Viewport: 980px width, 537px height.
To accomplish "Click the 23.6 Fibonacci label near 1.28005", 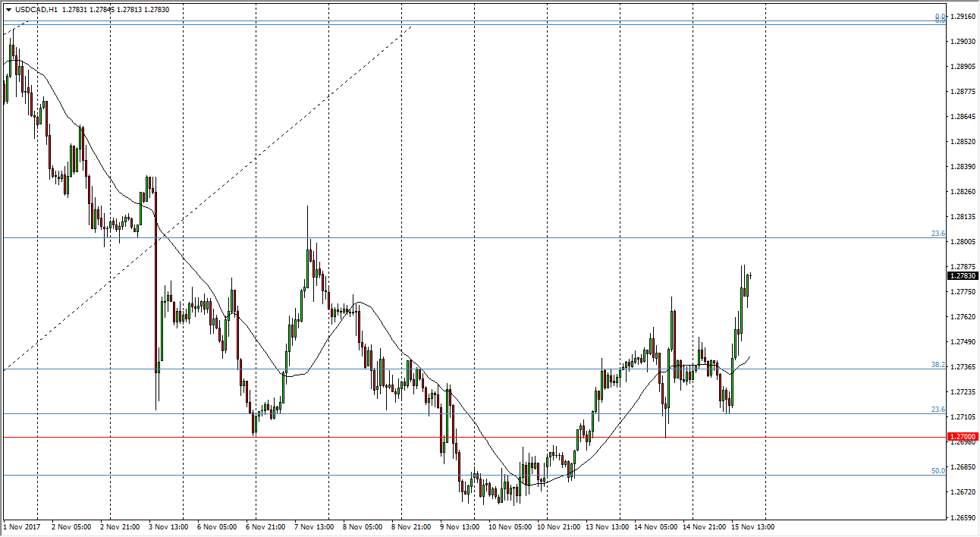I will click(938, 234).
